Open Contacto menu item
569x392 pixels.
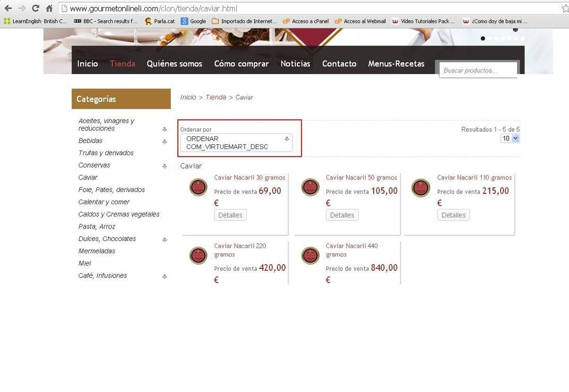point(339,64)
